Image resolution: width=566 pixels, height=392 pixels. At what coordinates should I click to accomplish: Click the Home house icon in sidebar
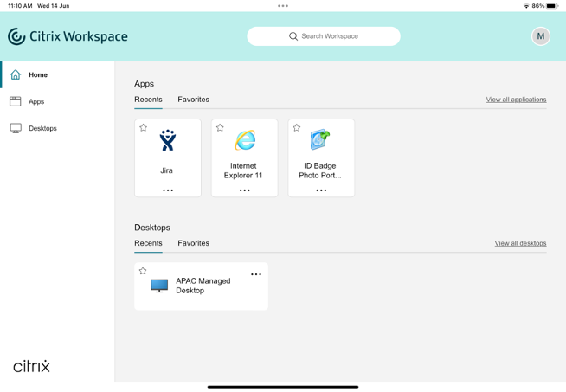16,74
